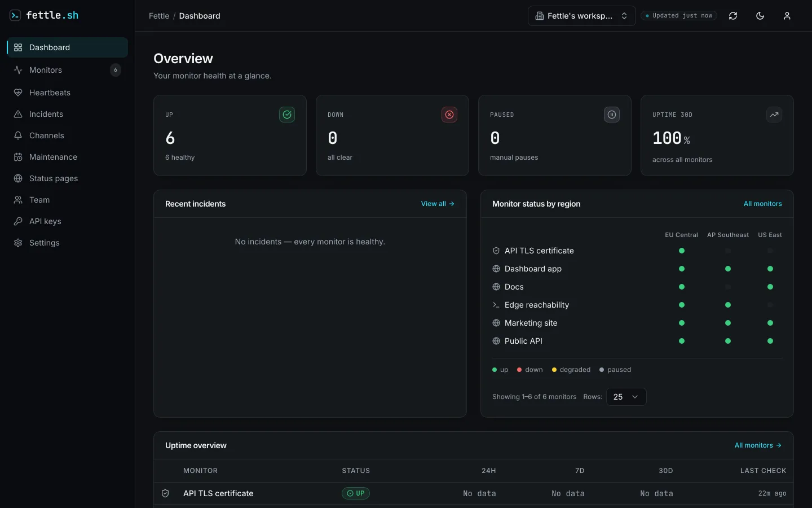The height and width of the screenshot is (508, 812).
Task: Open All monitors link in region panel
Action: pyautogui.click(x=762, y=204)
